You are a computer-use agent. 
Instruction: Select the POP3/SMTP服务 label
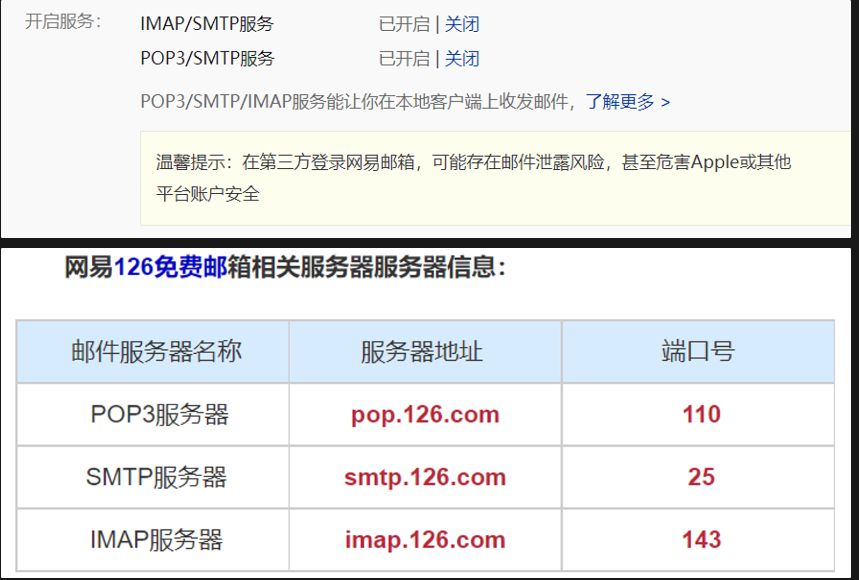coord(207,59)
